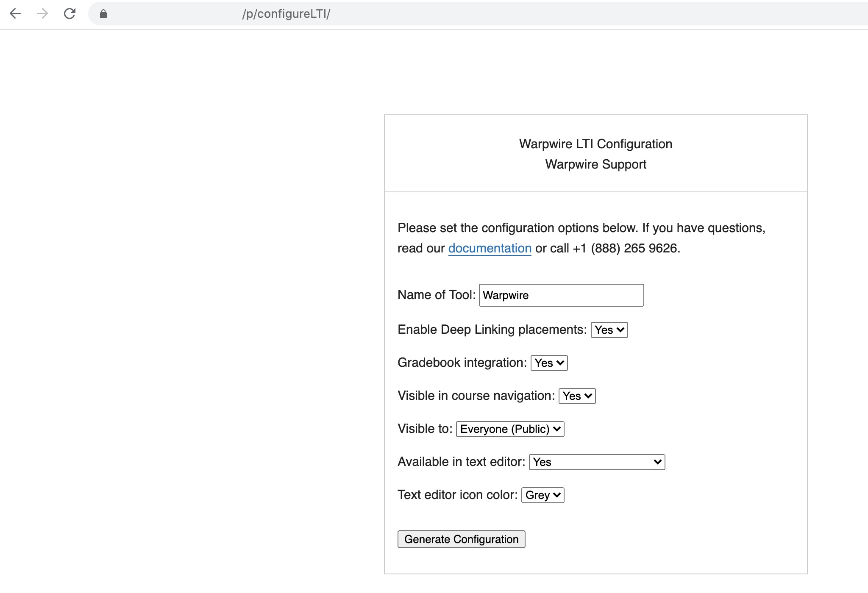Reload the configureLTI page
This screenshot has width=868, height=593.
tap(70, 14)
